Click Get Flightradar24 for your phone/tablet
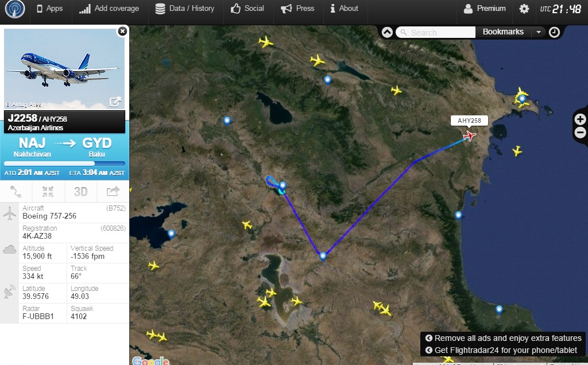This screenshot has height=365, width=588. [501, 351]
